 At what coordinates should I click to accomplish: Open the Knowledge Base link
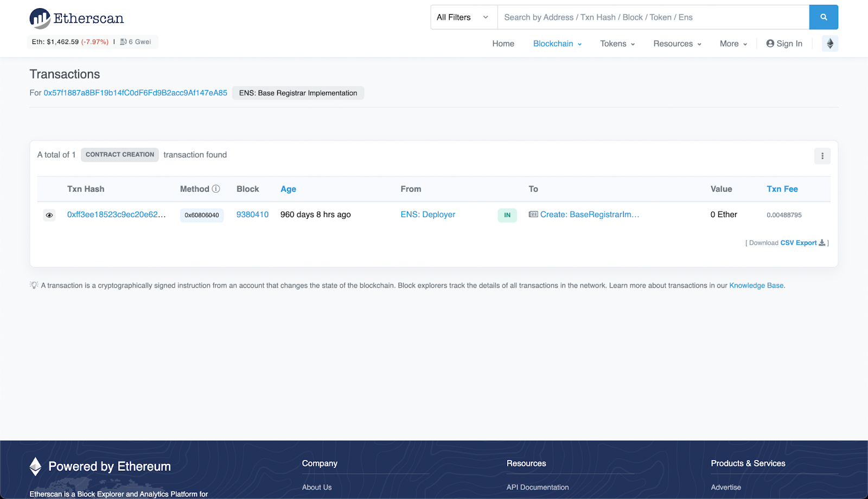[x=756, y=286]
